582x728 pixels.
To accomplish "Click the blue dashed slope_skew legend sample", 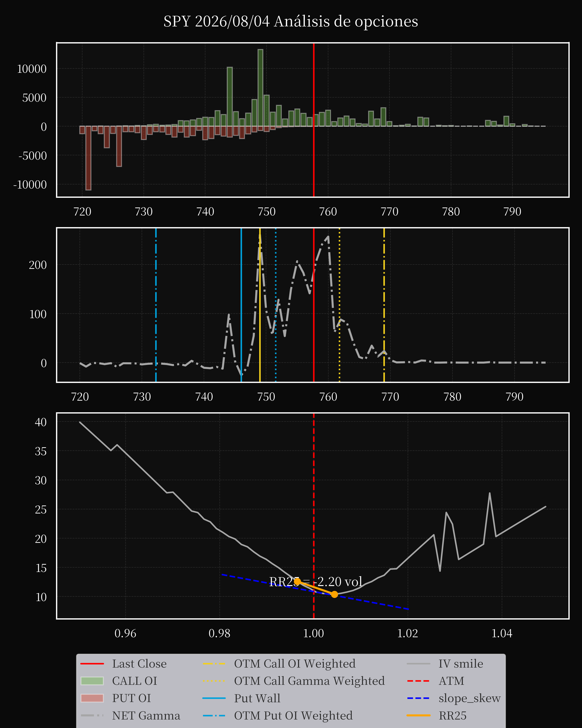I will [418, 698].
